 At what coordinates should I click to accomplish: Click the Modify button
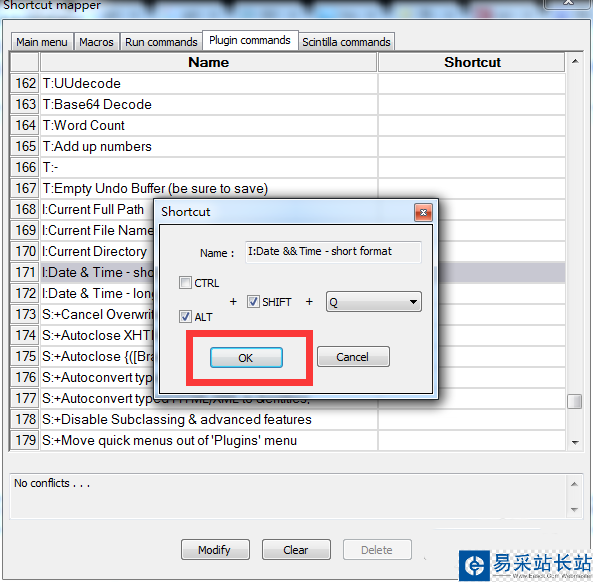[x=215, y=549]
